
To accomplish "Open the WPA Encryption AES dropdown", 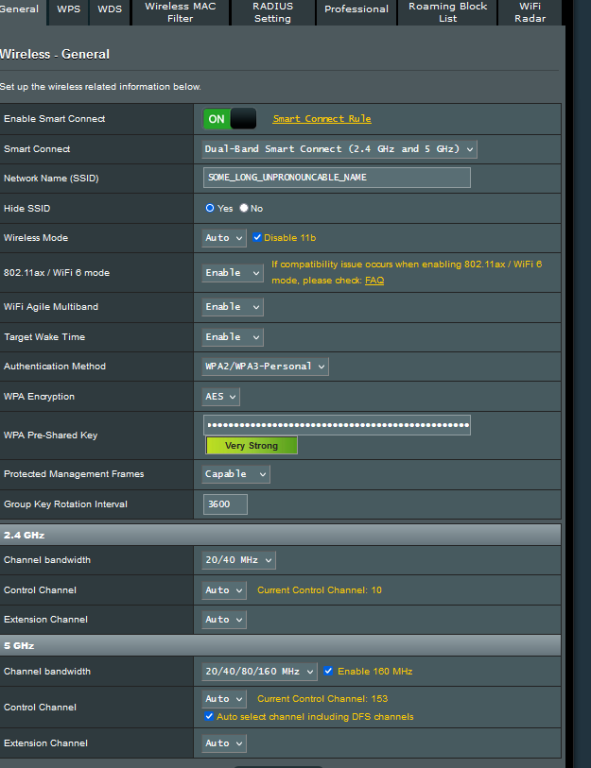I will [221, 397].
